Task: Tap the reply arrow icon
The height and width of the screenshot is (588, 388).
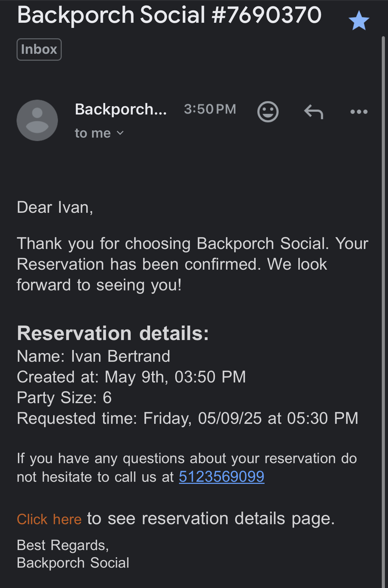Action: coord(314,112)
